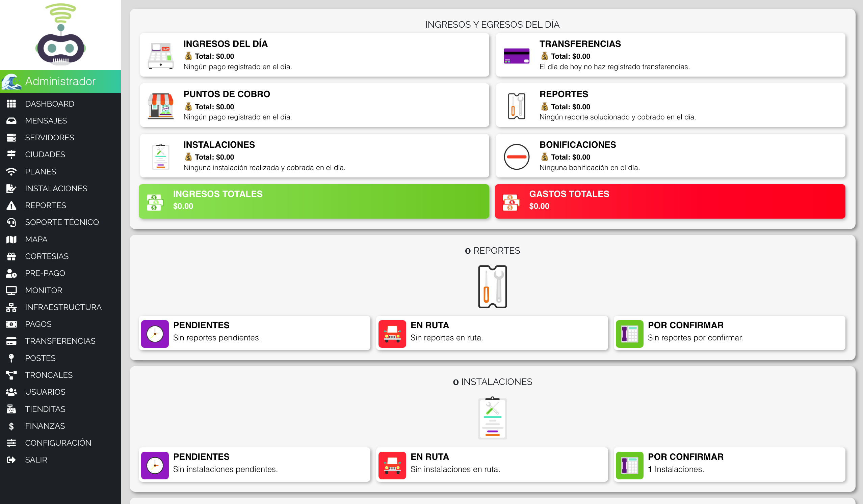This screenshot has width=863, height=504.
Task: Open the DASHBOARD menu entry
Action: click(x=50, y=104)
